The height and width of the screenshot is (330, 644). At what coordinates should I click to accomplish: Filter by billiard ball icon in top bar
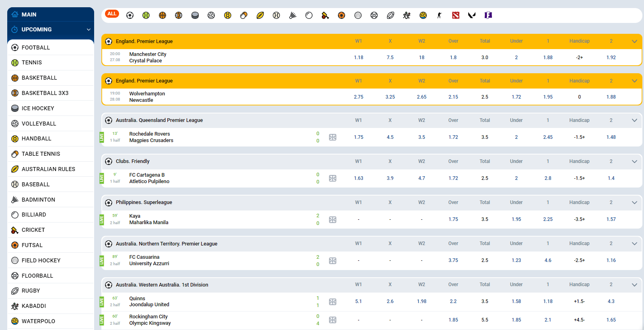point(309,15)
